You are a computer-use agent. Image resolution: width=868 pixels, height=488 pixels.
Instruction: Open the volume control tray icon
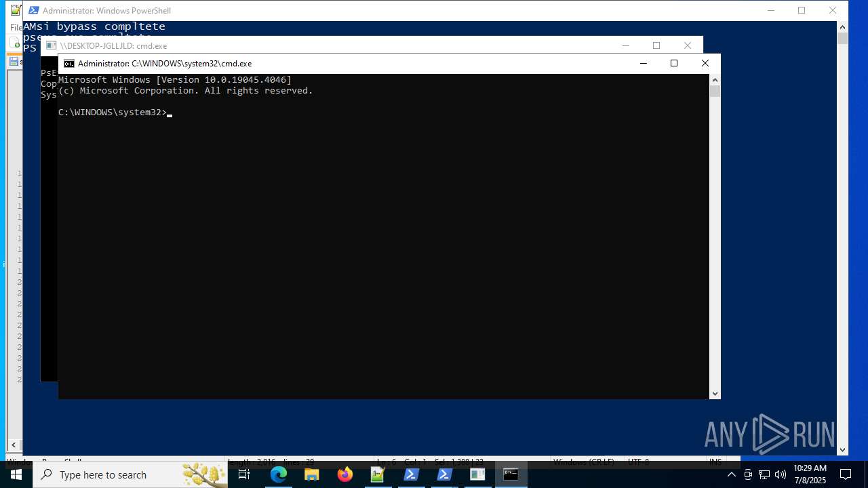pos(780,474)
